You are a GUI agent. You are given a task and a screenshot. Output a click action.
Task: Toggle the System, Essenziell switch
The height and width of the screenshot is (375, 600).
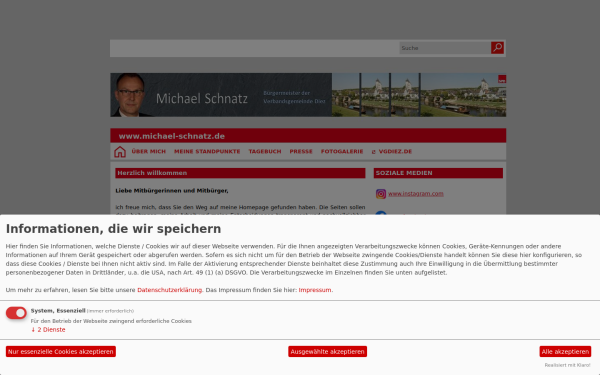click(16, 313)
